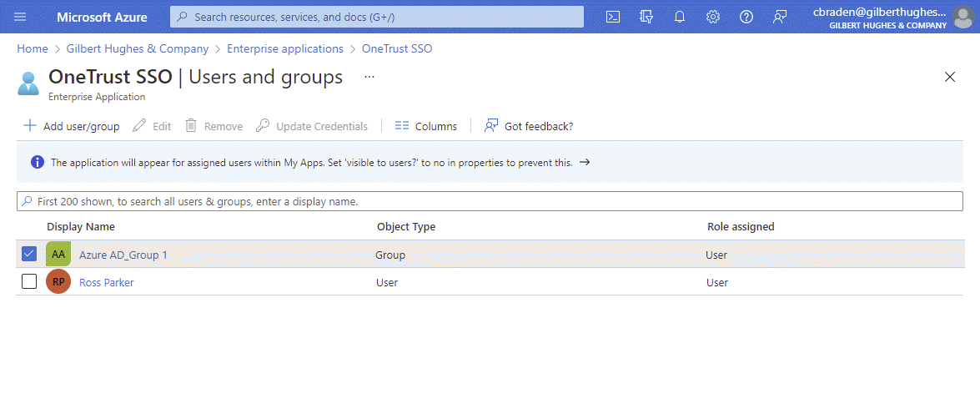Check the Ross Parker checkbox
980x404 pixels.
(x=29, y=282)
